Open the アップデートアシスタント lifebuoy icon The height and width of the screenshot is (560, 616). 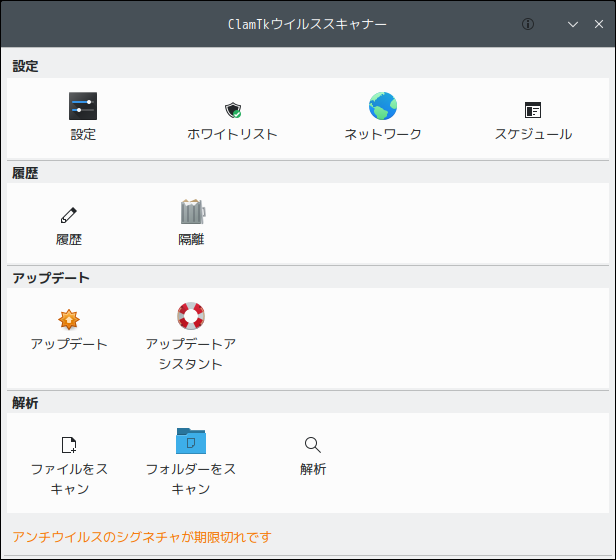191,316
